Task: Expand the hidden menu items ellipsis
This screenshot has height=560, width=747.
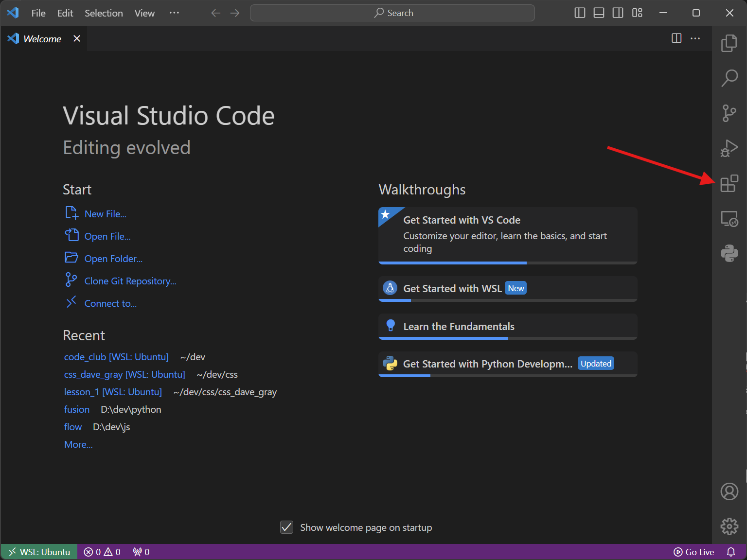Action: pyautogui.click(x=174, y=13)
